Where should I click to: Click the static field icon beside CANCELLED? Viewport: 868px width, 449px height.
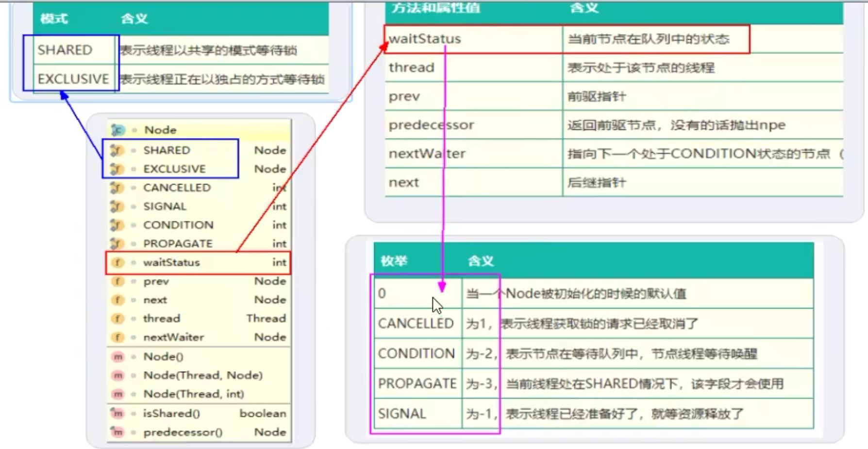click(117, 188)
